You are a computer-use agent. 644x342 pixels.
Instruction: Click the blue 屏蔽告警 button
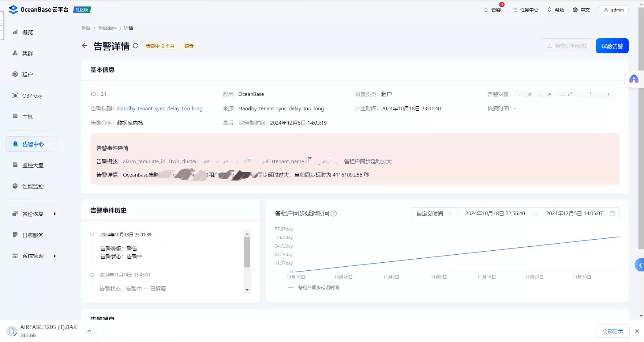tap(612, 46)
